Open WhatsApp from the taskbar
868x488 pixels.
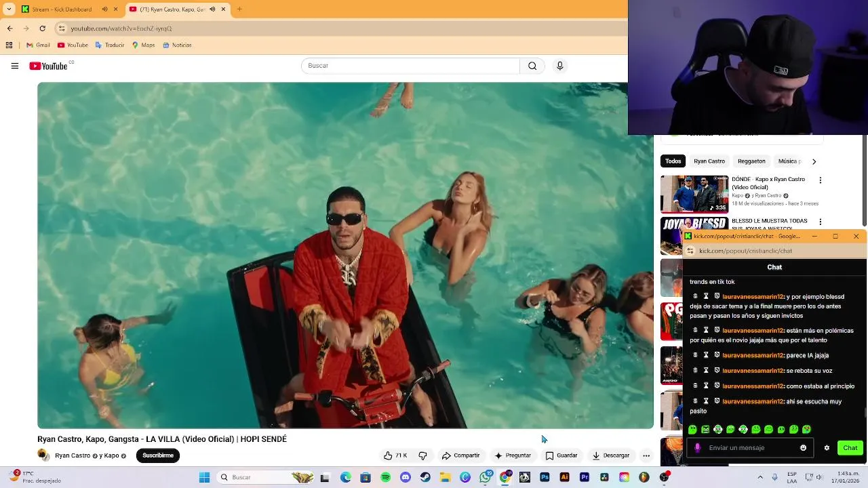click(x=485, y=477)
